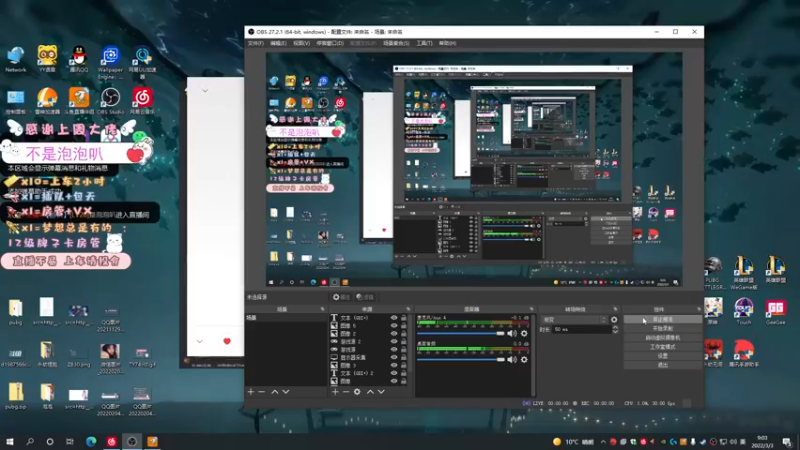Click the transition duration 50 ms field
Image resolution: width=800 pixels, height=450 pixels.
[582, 330]
